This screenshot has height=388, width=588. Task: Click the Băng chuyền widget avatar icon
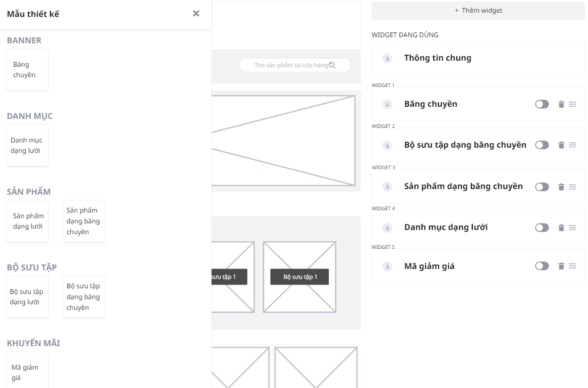388,104
